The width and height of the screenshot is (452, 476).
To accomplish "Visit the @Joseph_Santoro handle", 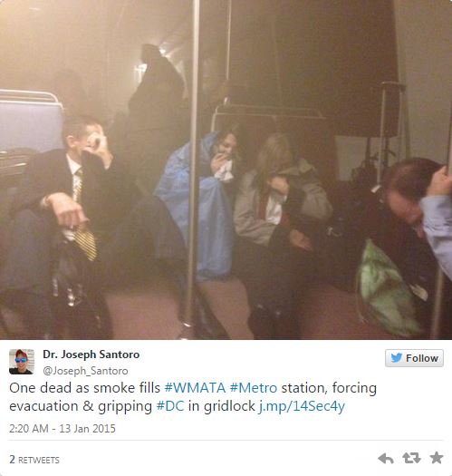I will 85,371.
